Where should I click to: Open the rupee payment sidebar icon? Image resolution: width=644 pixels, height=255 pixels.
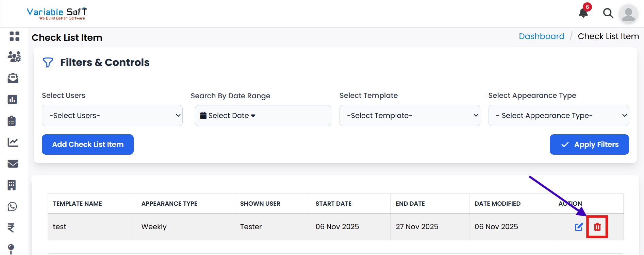click(11, 227)
